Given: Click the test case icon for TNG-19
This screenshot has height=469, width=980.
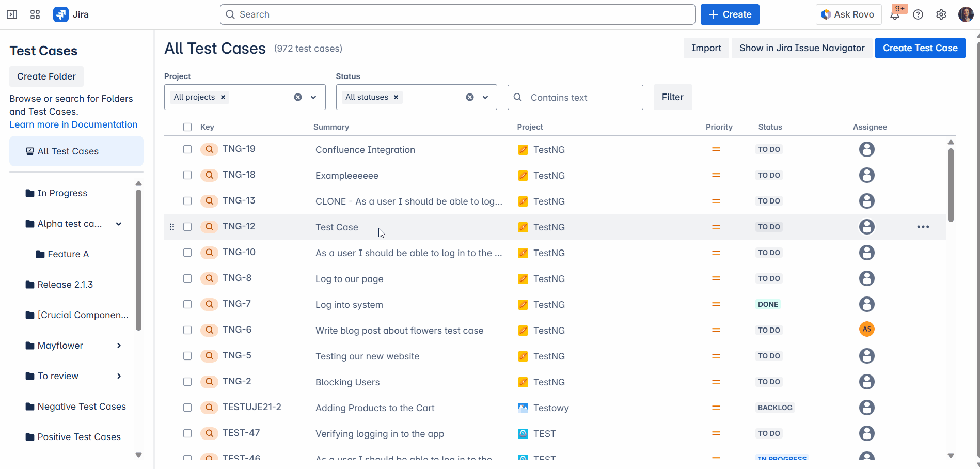Looking at the screenshot, I should tap(209, 149).
